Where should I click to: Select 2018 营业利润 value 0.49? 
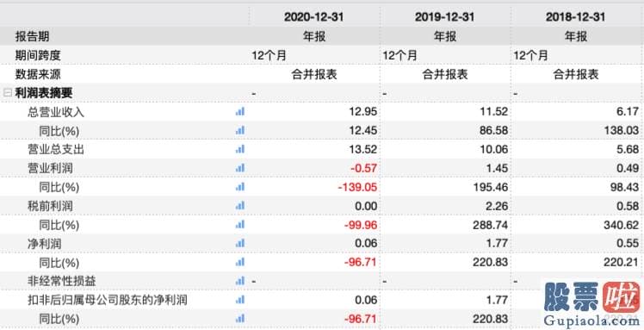click(627, 168)
